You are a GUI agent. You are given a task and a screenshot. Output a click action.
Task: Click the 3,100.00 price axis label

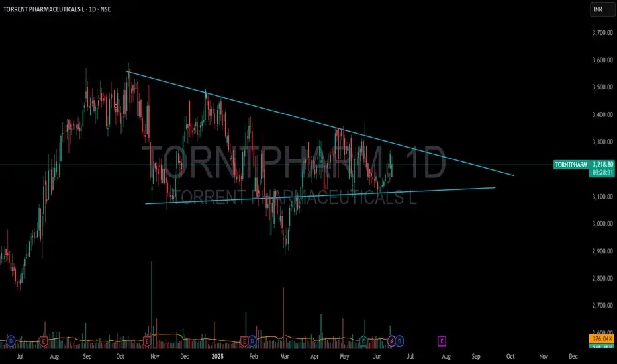coord(602,197)
